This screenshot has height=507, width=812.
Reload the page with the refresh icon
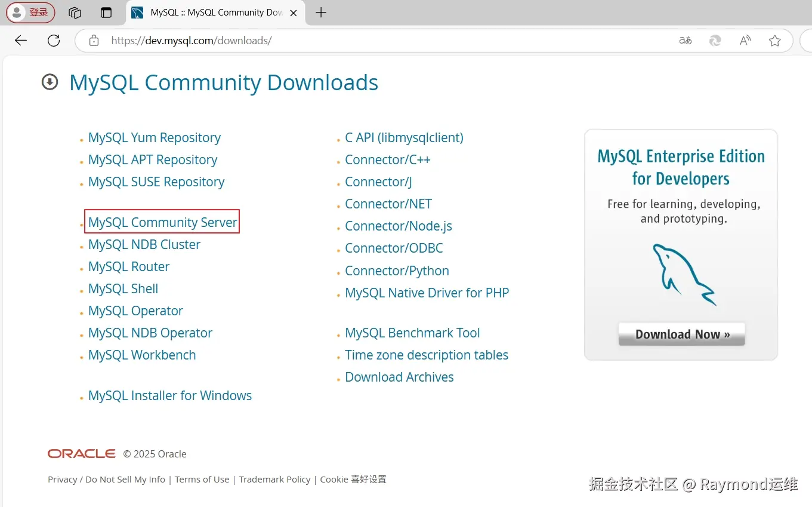click(x=54, y=41)
